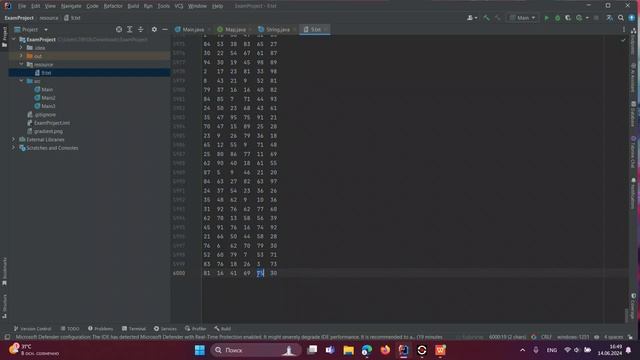Open the profiler options dropdown arrow

(587, 18)
